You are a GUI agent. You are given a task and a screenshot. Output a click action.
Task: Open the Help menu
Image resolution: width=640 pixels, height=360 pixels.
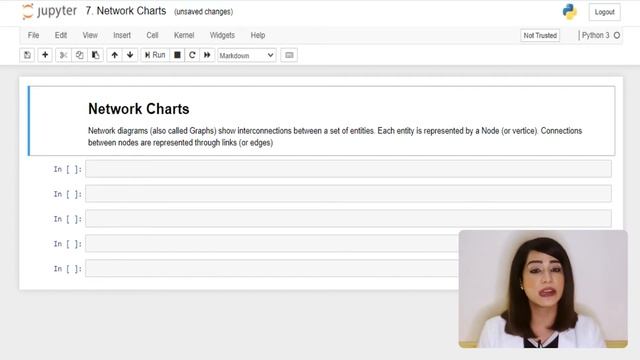[258, 35]
